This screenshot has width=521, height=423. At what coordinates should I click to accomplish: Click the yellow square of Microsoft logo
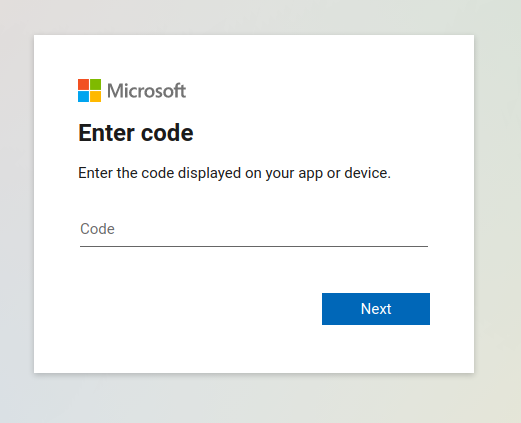tap(96, 97)
